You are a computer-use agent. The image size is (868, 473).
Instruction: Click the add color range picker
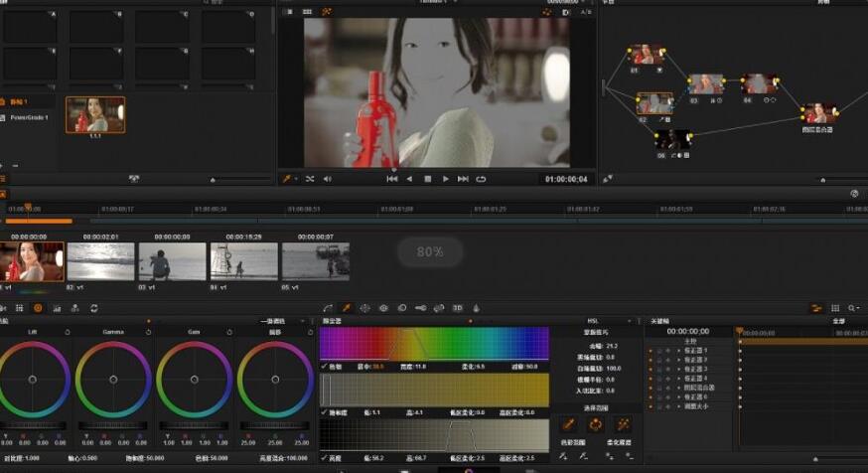coord(563,456)
